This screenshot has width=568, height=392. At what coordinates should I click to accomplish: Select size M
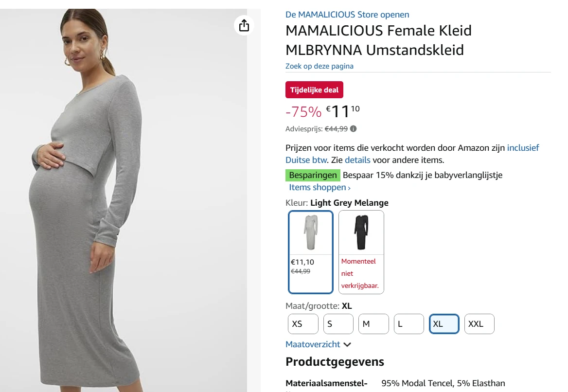373,323
